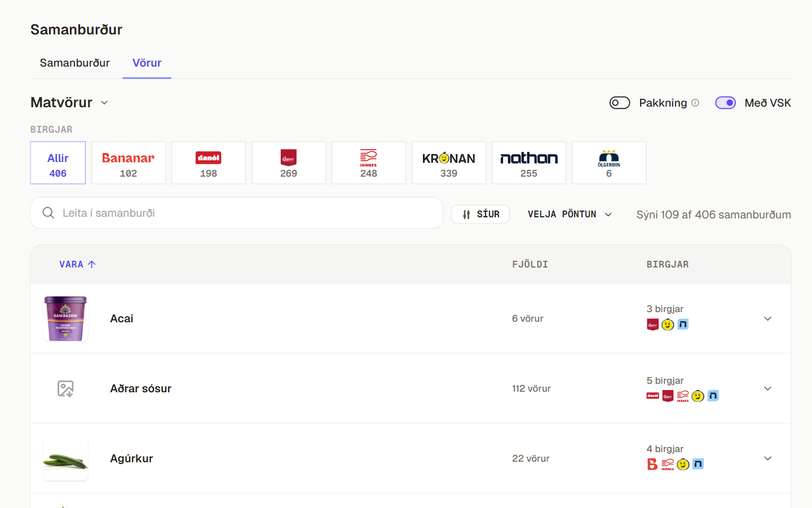Sort by the Vara column header
The width and height of the screenshot is (812, 508).
tap(77, 264)
